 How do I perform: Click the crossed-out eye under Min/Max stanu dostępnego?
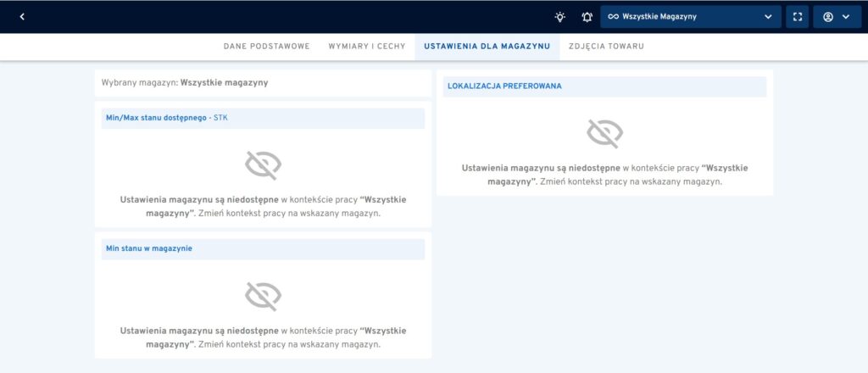click(263, 164)
